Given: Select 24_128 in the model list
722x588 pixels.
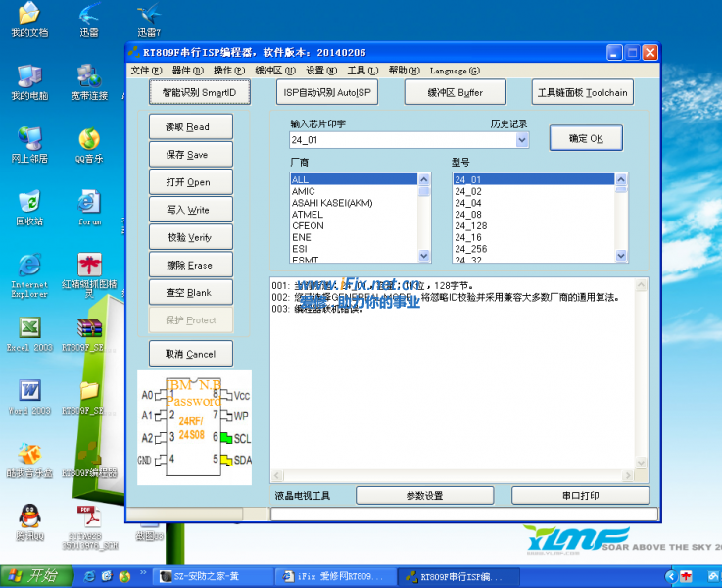Looking at the screenshot, I should tap(471, 225).
